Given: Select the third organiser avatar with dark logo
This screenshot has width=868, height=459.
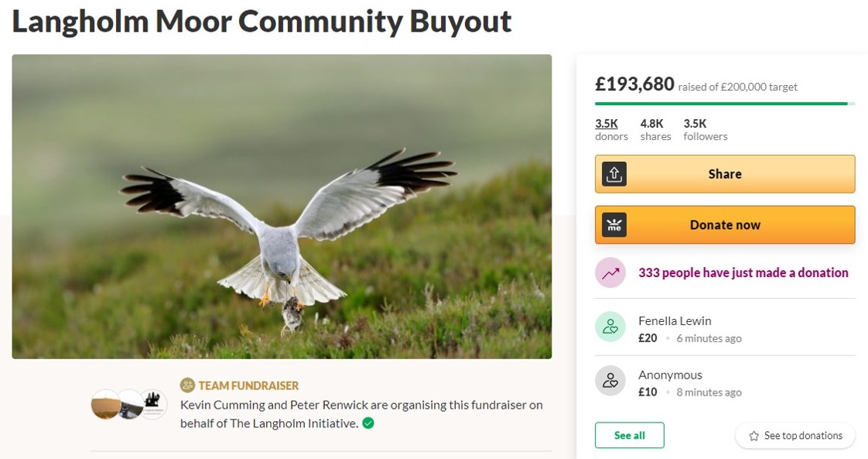Looking at the screenshot, I should click(153, 403).
